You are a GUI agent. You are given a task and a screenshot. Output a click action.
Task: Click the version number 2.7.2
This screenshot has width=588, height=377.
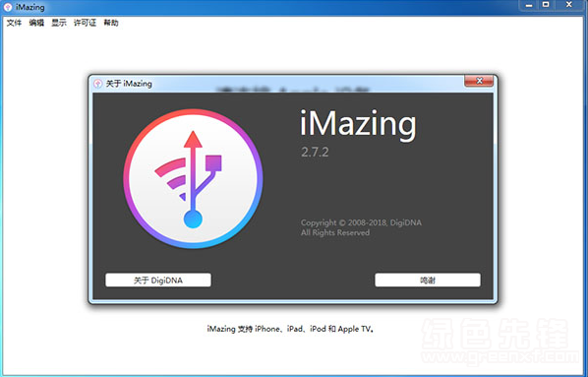tap(315, 152)
